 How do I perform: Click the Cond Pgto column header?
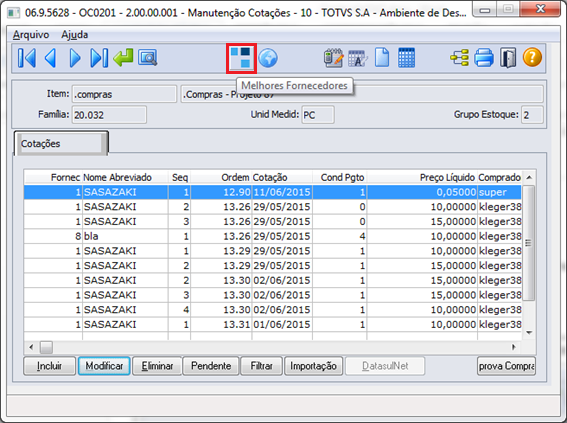pyautogui.click(x=340, y=178)
